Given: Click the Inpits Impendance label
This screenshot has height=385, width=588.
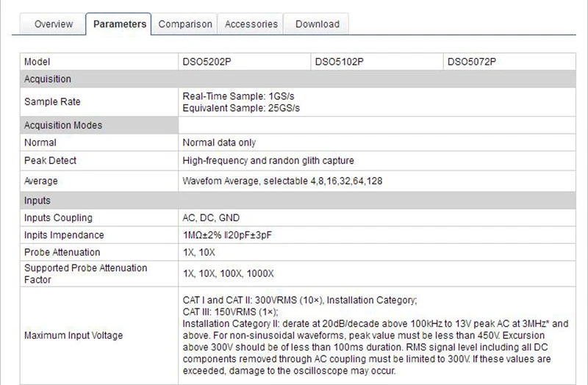Looking at the screenshot, I should point(64,235).
